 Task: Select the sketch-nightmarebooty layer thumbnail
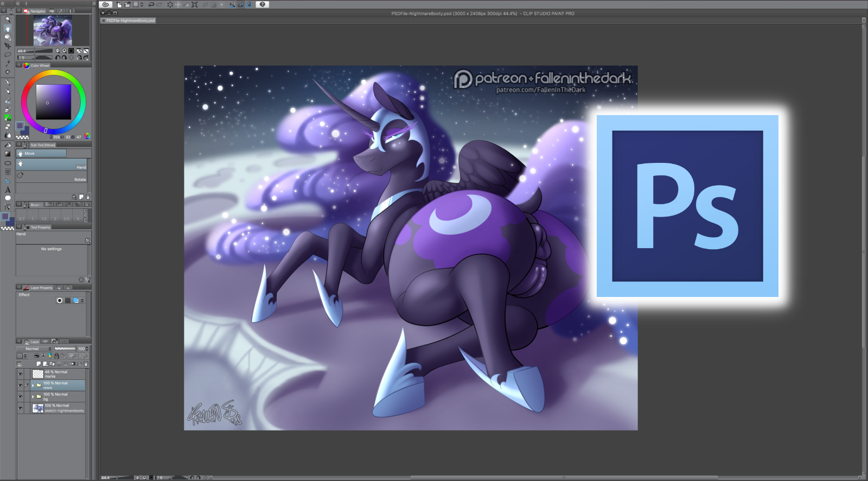click(38, 408)
